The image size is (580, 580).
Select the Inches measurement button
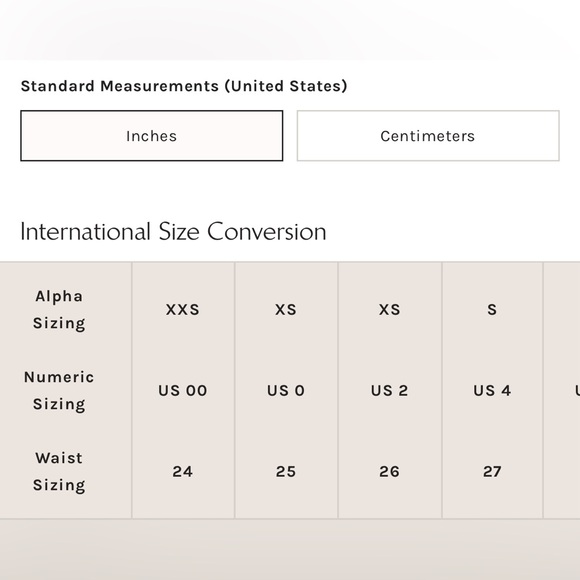click(x=152, y=136)
